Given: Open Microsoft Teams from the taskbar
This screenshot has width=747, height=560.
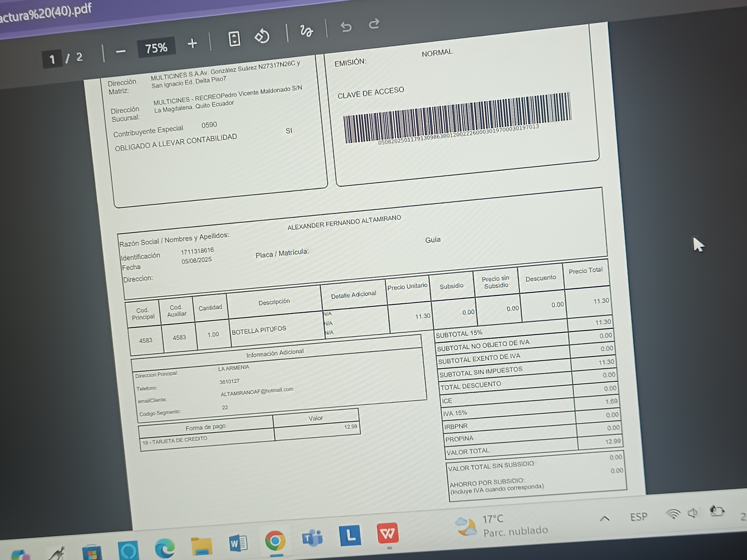Looking at the screenshot, I should (312, 538).
